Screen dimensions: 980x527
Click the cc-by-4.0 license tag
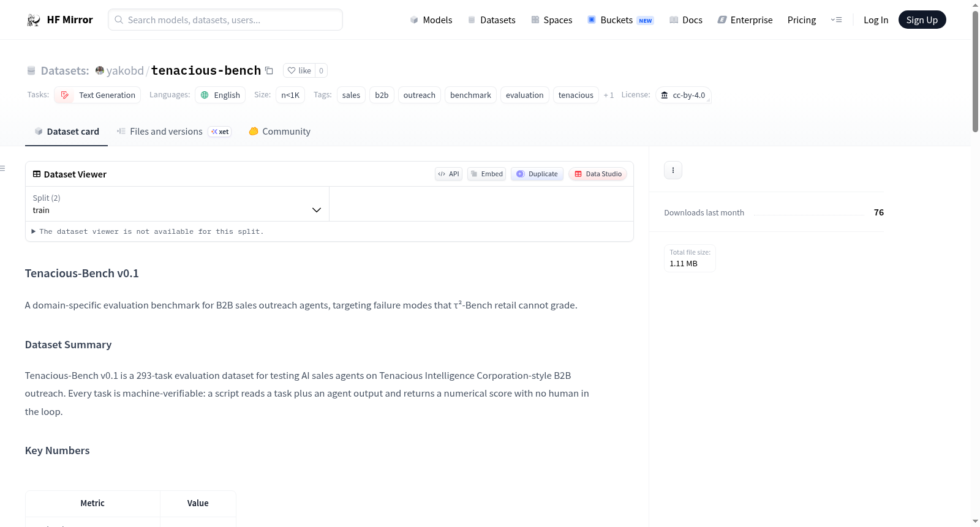point(683,95)
